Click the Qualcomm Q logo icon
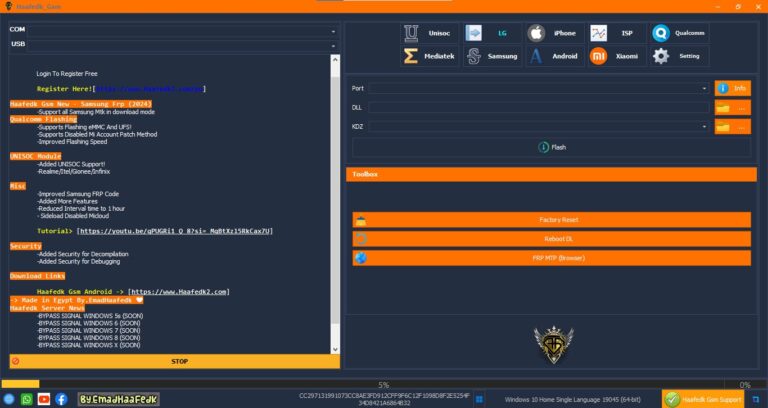768x408 pixels. click(661, 33)
